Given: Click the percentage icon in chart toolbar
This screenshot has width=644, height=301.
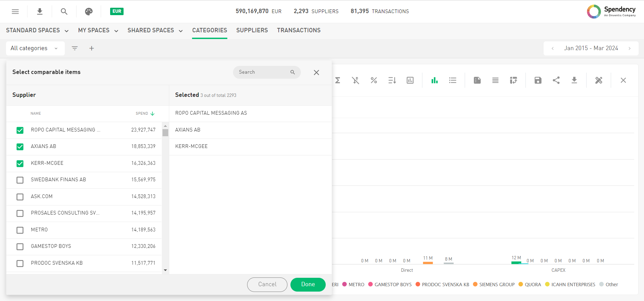Looking at the screenshot, I should point(374,80).
